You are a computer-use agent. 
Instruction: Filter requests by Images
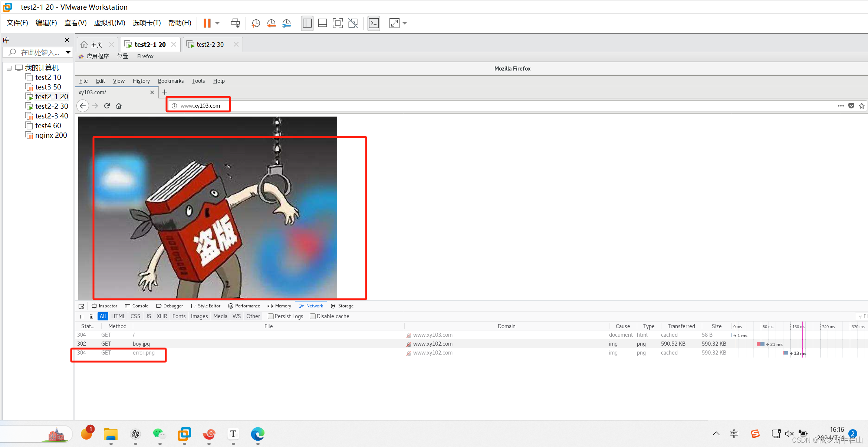(199, 316)
